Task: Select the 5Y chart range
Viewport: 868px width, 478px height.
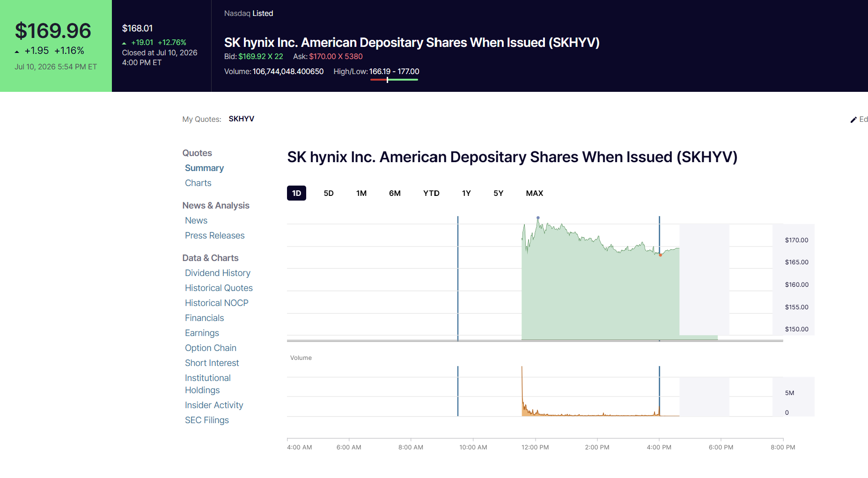Action: tap(498, 193)
